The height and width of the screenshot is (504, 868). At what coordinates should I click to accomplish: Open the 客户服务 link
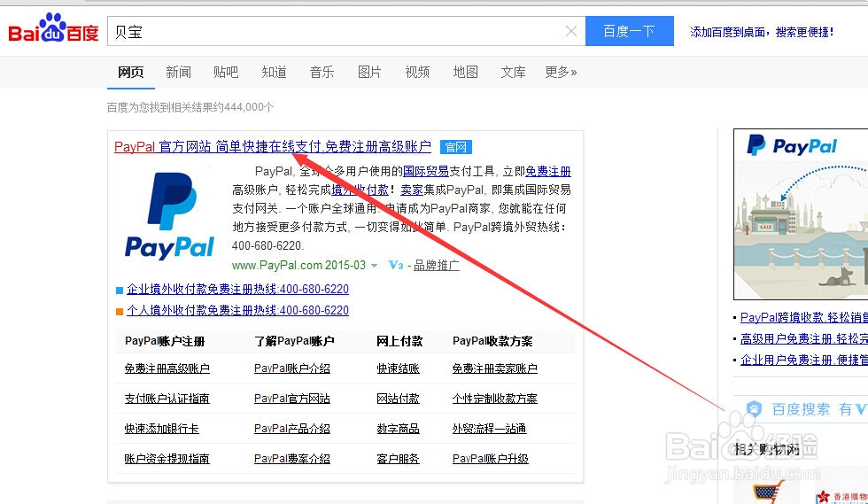point(398,459)
